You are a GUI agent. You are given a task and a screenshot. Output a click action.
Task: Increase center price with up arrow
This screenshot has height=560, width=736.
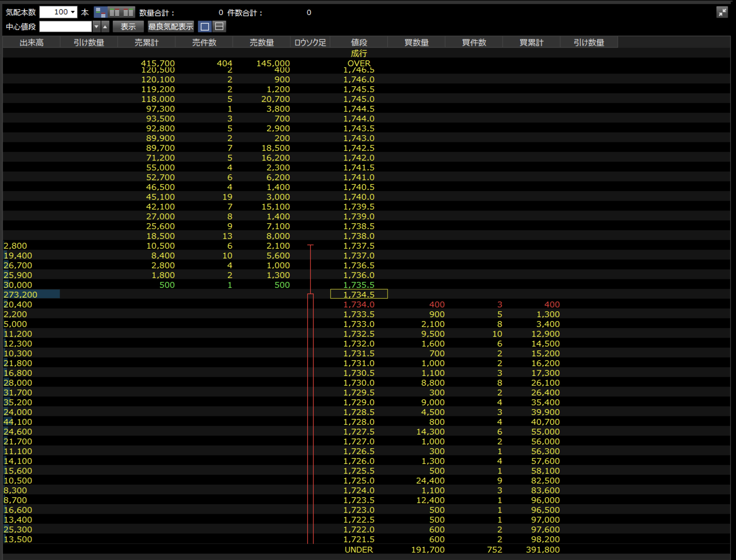click(105, 26)
